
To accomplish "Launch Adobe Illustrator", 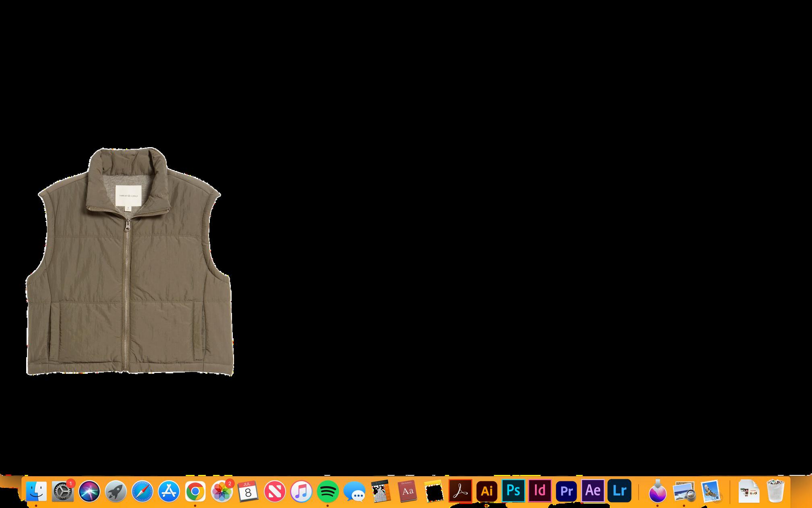I will click(x=487, y=491).
